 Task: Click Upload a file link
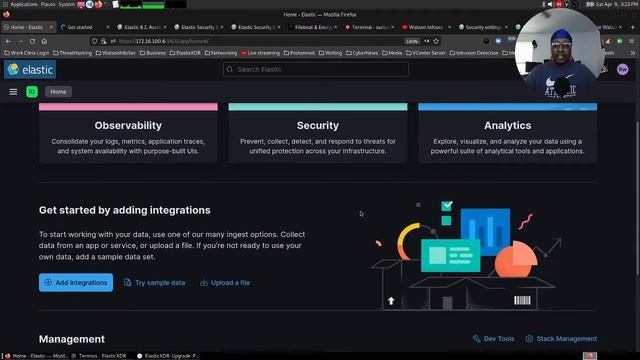click(225, 282)
